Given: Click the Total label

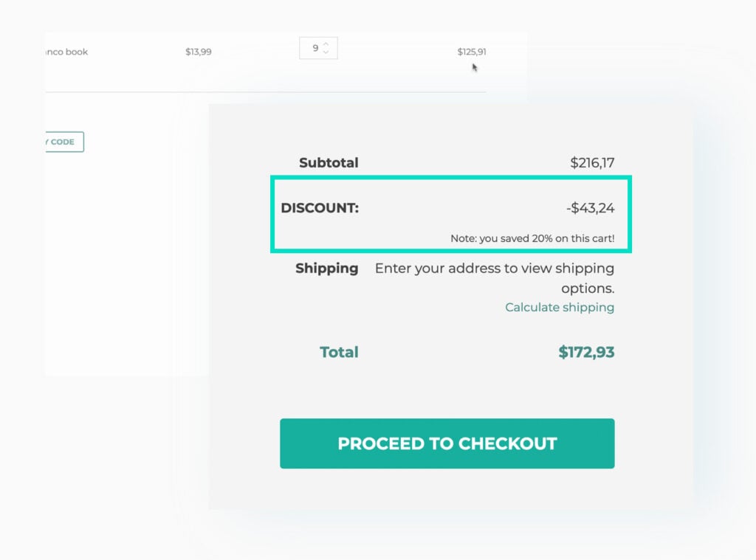Looking at the screenshot, I should click(339, 352).
